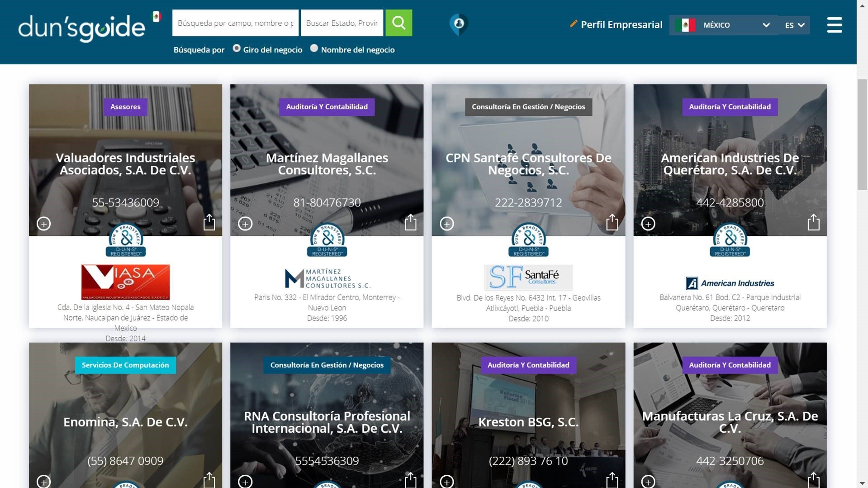The height and width of the screenshot is (488, 868).
Task: Select Giro del negocio search option
Action: pyautogui.click(x=237, y=48)
